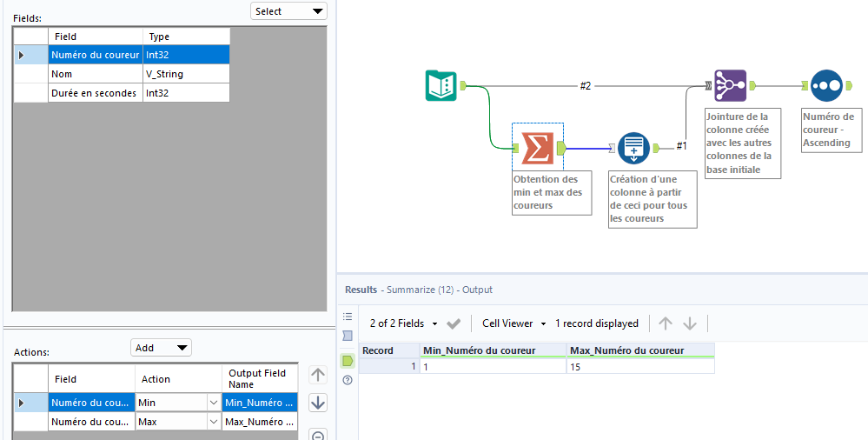Image resolution: width=868 pixels, height=440 pixels.
Task: Select the row marker of Numéro du coureur field
Action: pyautogui.click(x=30, y=55)
